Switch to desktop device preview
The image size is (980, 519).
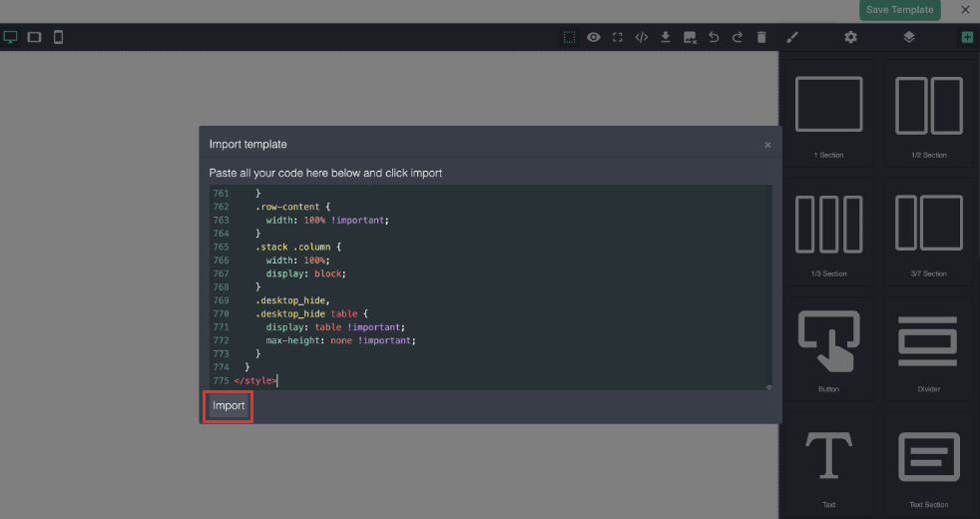coord(11,37)
